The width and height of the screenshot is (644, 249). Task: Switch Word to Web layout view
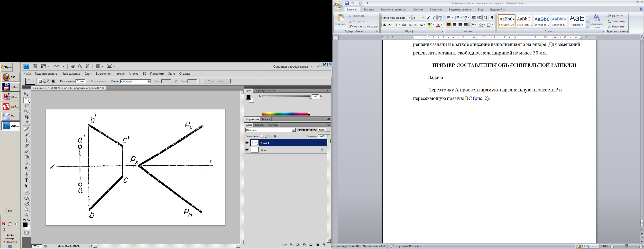click(588, 246)
